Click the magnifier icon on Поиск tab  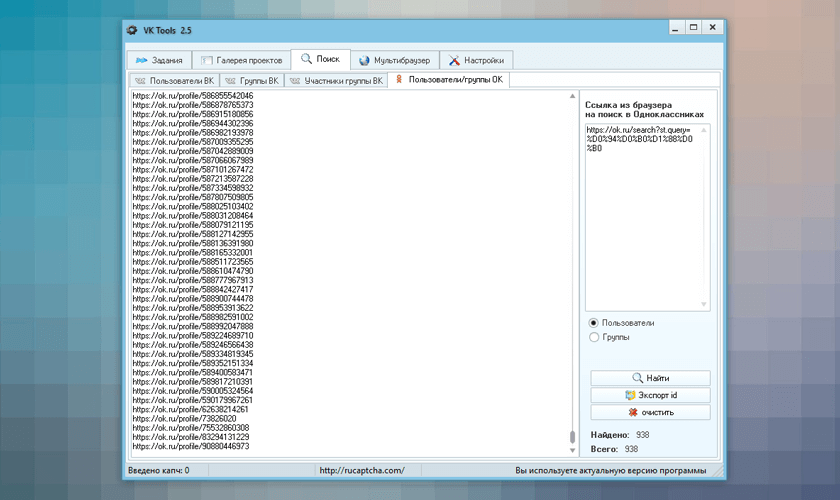click(x=306, y=58)
